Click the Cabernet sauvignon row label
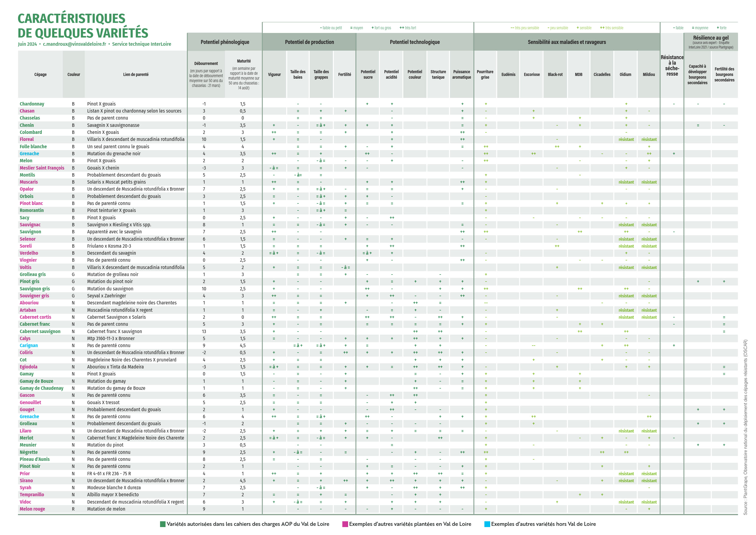This screenshot has height=535, width=756. click(x=40, y=332)
